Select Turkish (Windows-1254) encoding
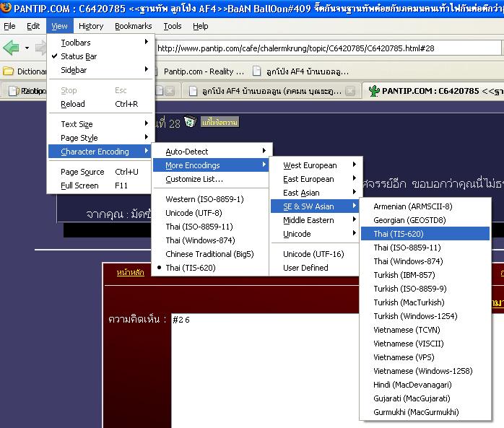The height and width of the screenshot is (428, 504). (x=425, y=316)
